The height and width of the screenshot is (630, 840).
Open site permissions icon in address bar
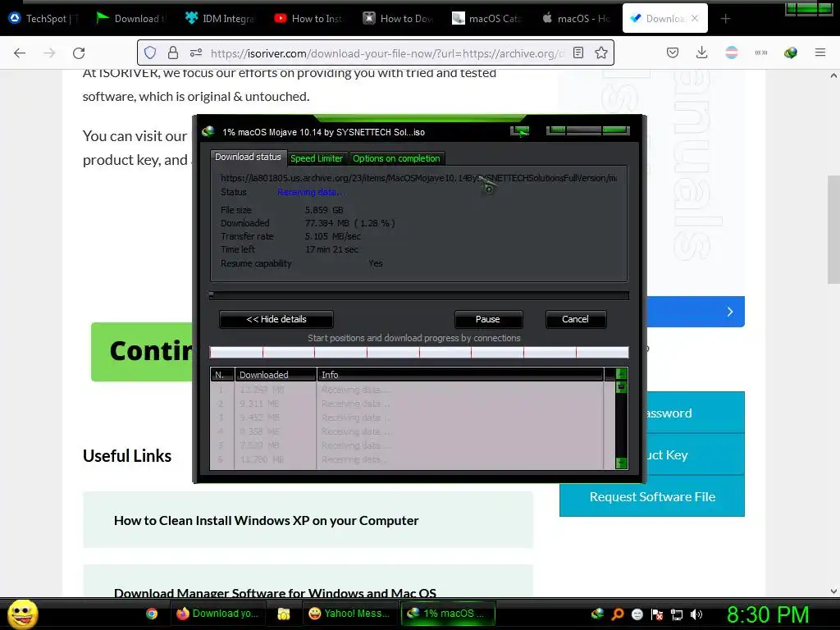pos(196,52)
